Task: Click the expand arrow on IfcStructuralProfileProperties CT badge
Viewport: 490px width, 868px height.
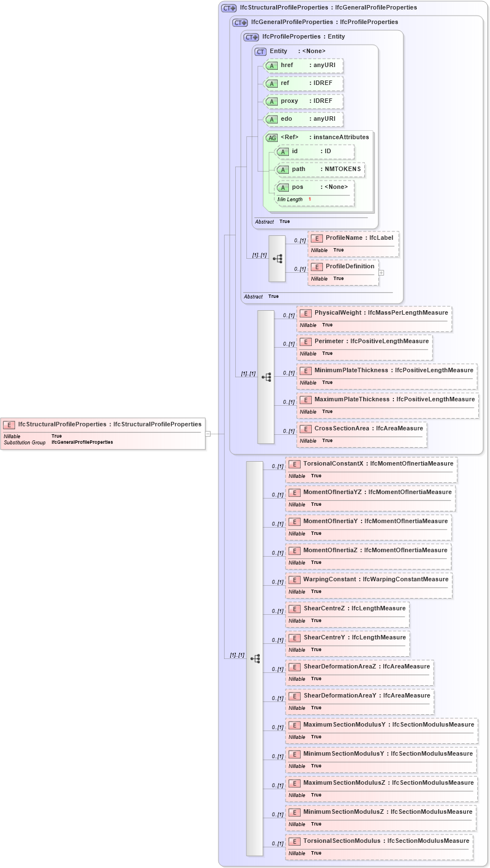Action: tap(234, 7)
